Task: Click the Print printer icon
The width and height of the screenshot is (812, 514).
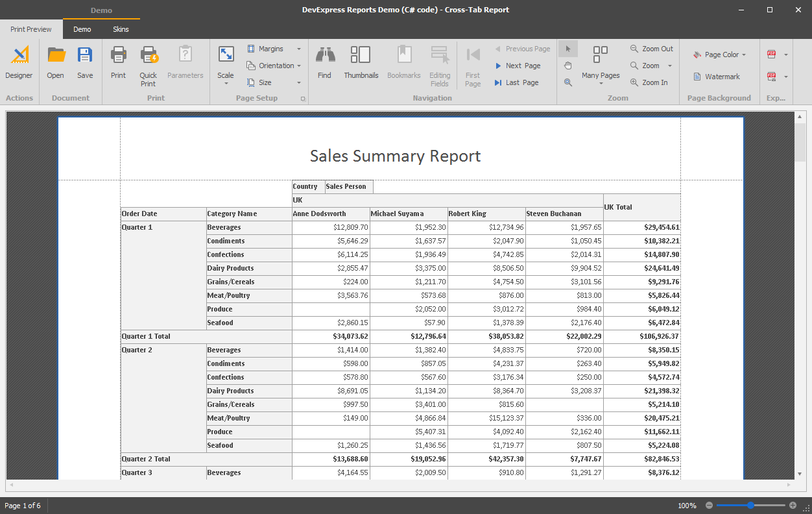Action: 118,56
